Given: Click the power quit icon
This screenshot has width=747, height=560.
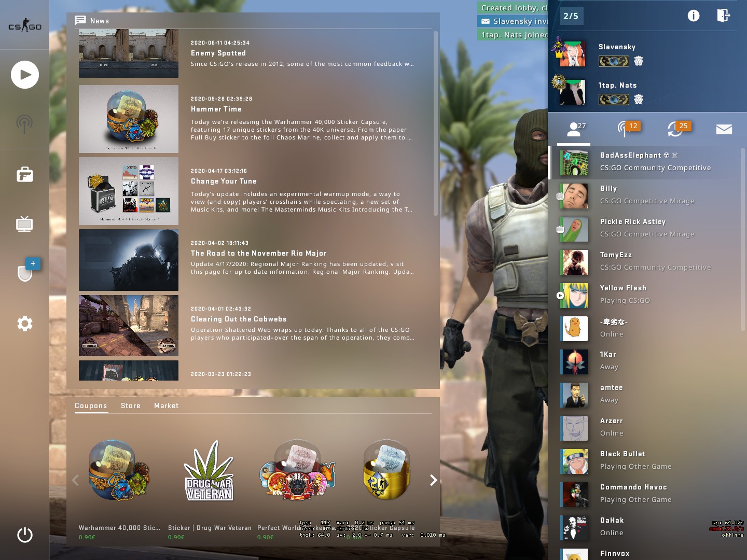Looking at the screenshot, I should pos(24,535).
